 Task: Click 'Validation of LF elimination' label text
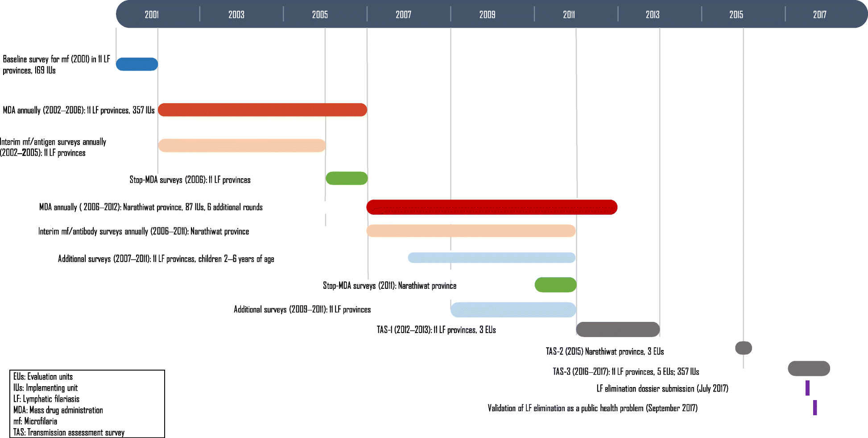(x=592, y=408)
